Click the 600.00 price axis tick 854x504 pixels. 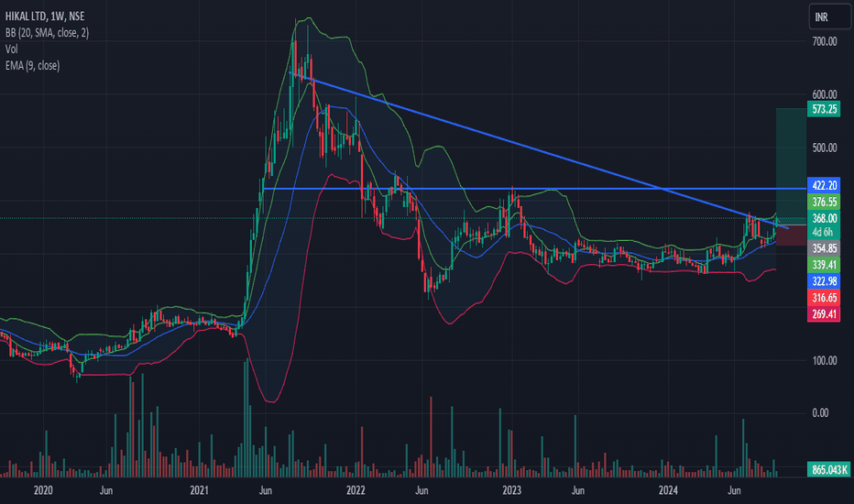point(824,94)
